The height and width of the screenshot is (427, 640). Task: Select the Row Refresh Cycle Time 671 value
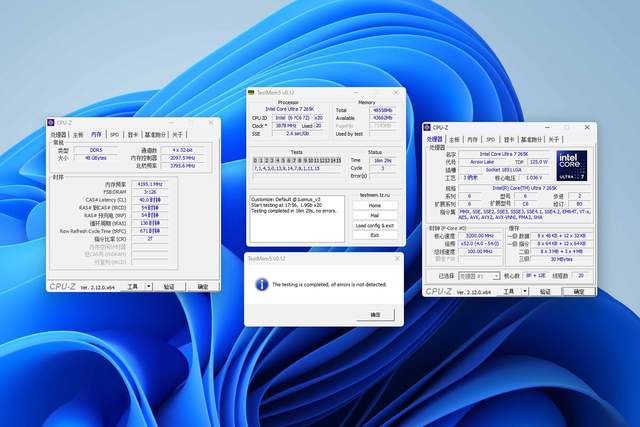(150, 231)
